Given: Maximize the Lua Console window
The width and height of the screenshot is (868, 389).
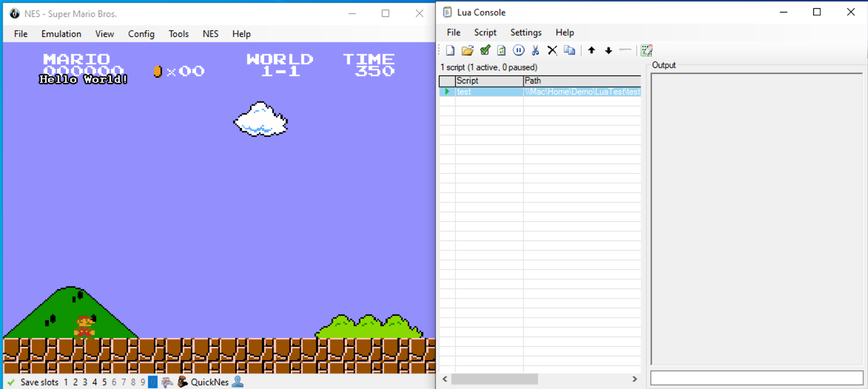Looking at the screenshot, I should click(x=817, y=12).
